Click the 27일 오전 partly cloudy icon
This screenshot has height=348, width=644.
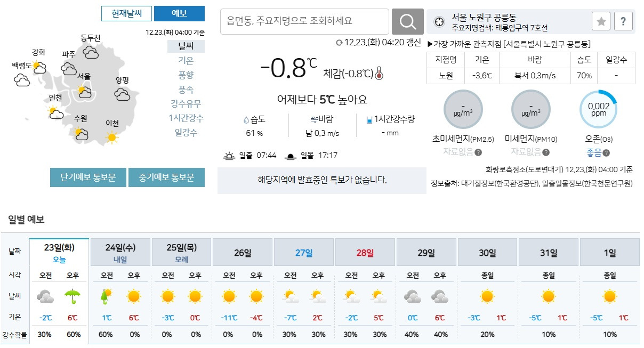(291, 296)
